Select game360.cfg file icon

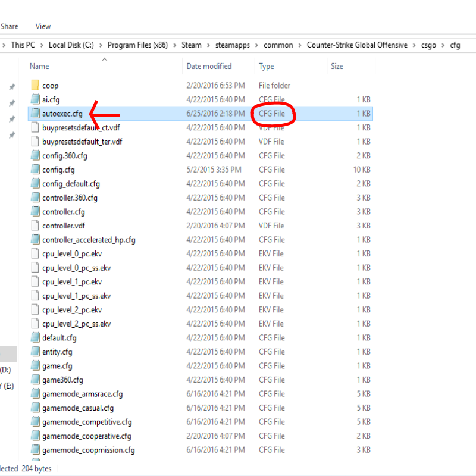click(35, 380)
